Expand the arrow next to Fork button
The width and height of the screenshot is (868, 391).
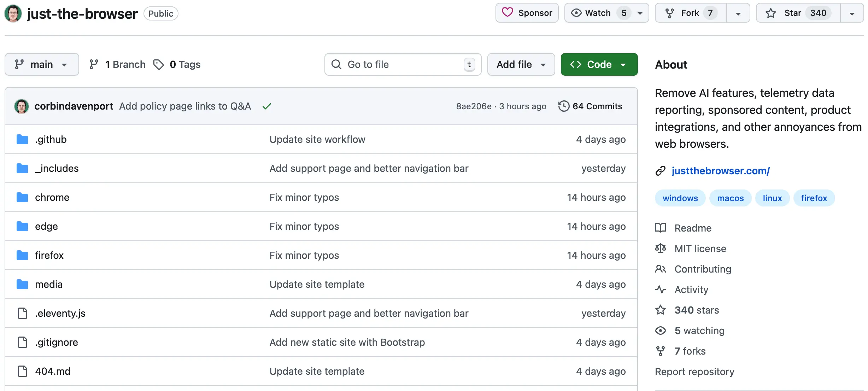click(738, 13)
